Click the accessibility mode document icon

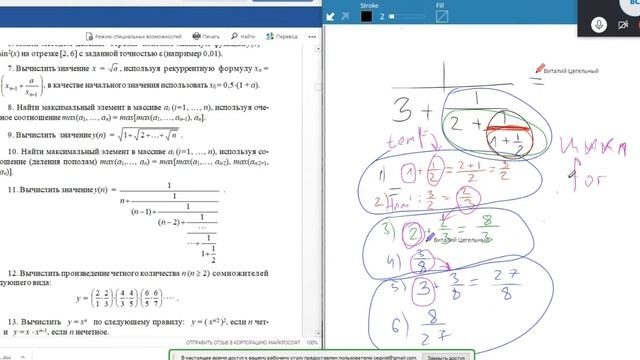pos(89,36)
